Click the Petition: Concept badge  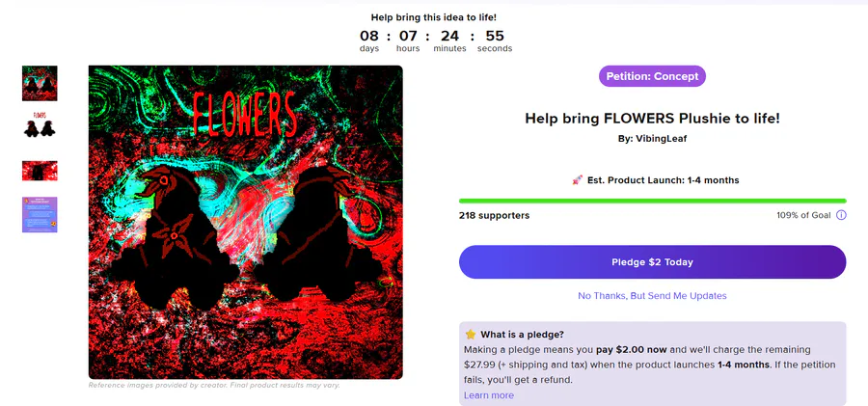coord(652,76)
